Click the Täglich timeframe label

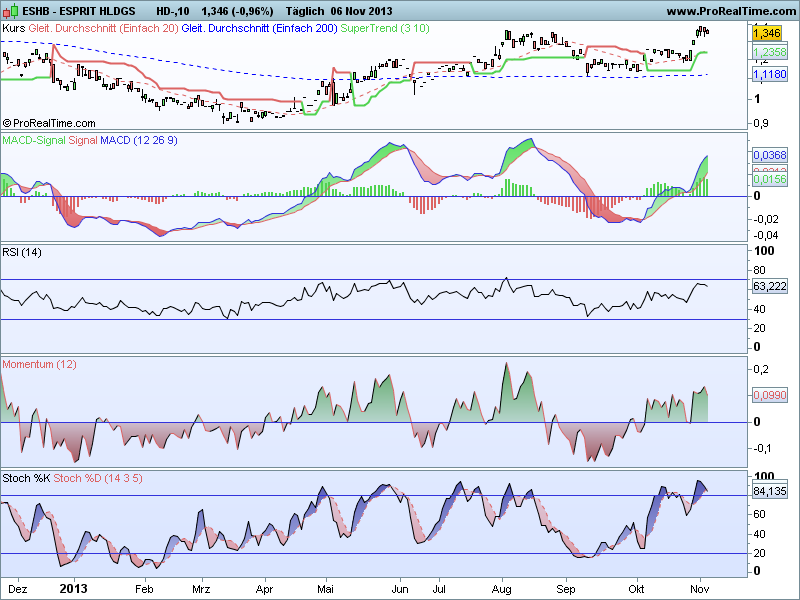pos(305,11)
